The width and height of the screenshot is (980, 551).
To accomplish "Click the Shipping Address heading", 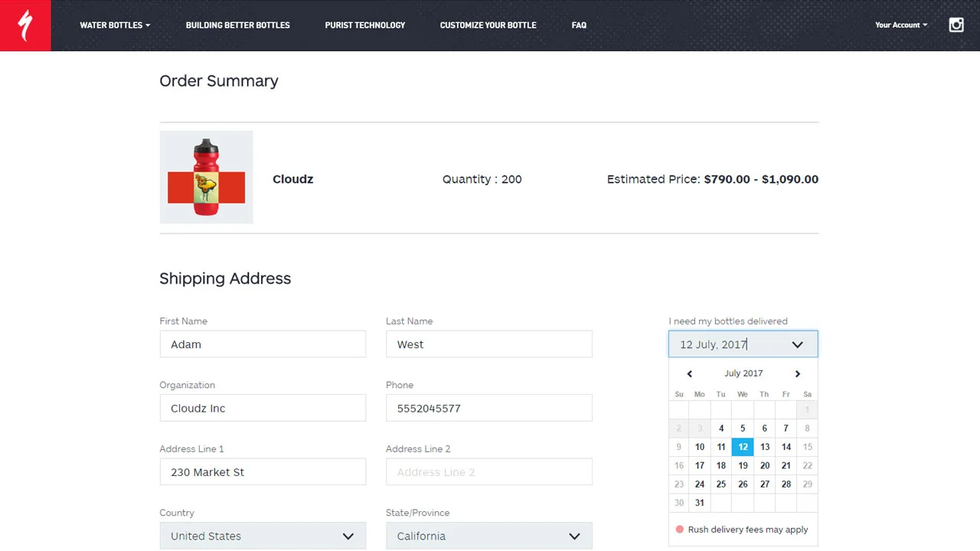I will click(225, 279).
